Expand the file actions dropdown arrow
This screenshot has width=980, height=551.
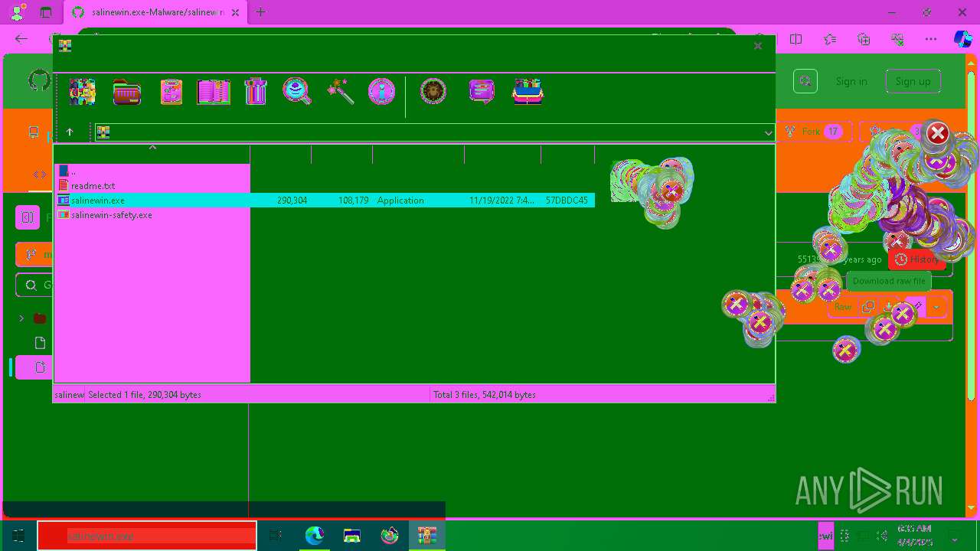click(936, 307)
